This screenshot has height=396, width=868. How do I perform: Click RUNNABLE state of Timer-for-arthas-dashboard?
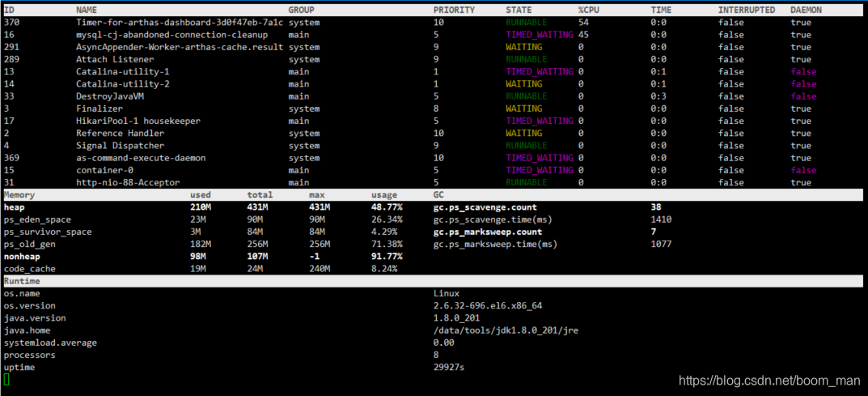(527, 22)
